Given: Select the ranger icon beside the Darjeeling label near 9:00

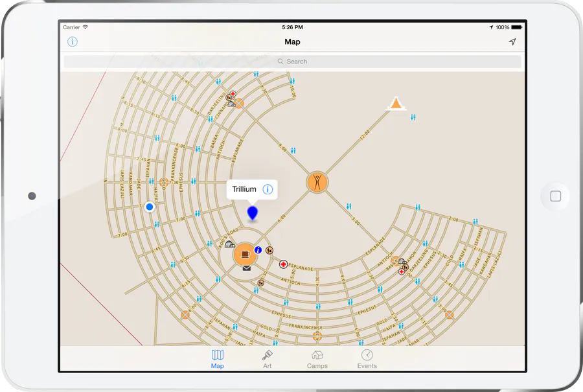Looking at the screenshot, I should [229, 98].
